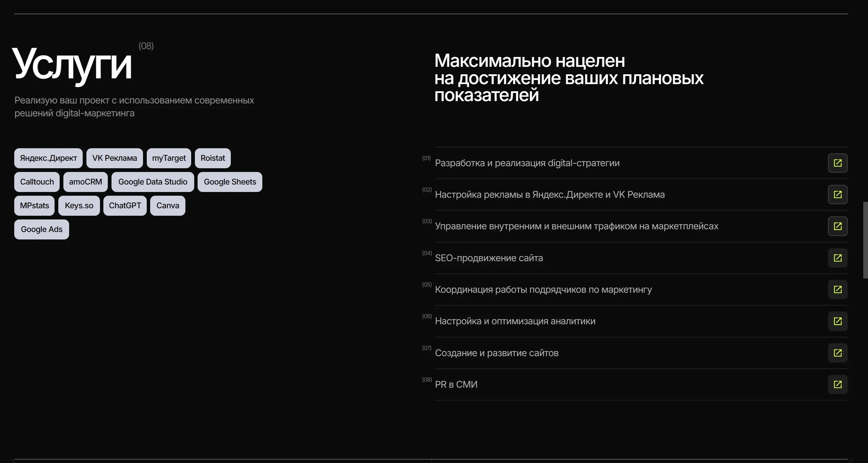Open Разработка и реализация digital-стратегии link
This screenshot has width=868, height=463.
(527, 163)
